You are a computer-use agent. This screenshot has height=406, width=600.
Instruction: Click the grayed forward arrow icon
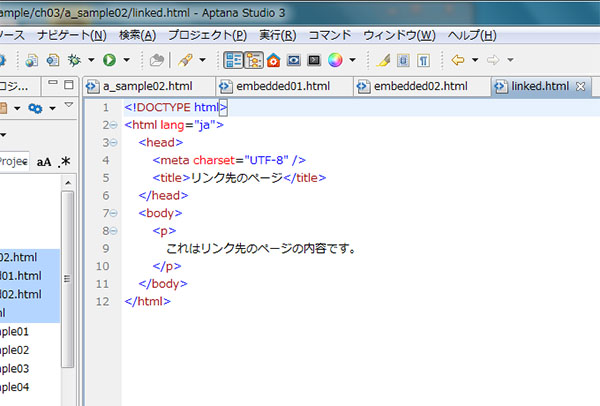click(x=493, y=60)
